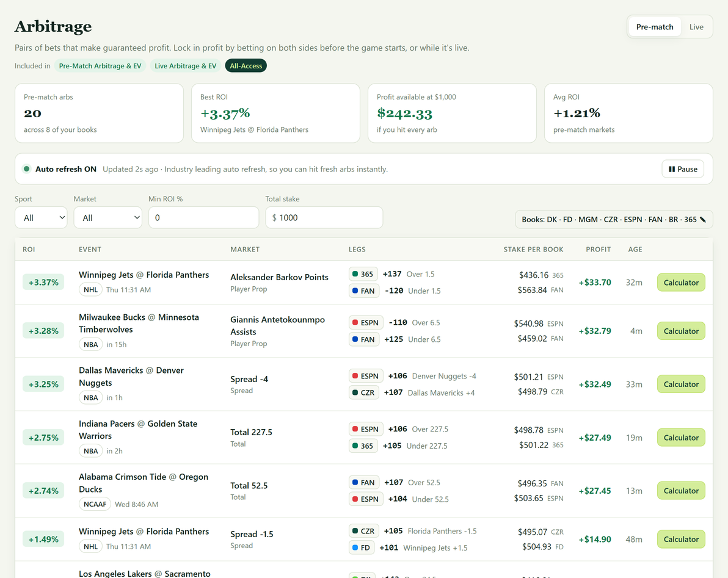Click the ESPN badge on Under 52.5 leg
Viewport: 728px width, 578px height.
366,499
